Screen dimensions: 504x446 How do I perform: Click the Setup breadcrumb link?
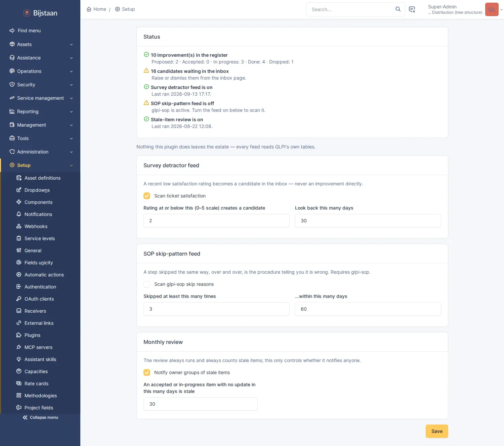click(125, 9)
